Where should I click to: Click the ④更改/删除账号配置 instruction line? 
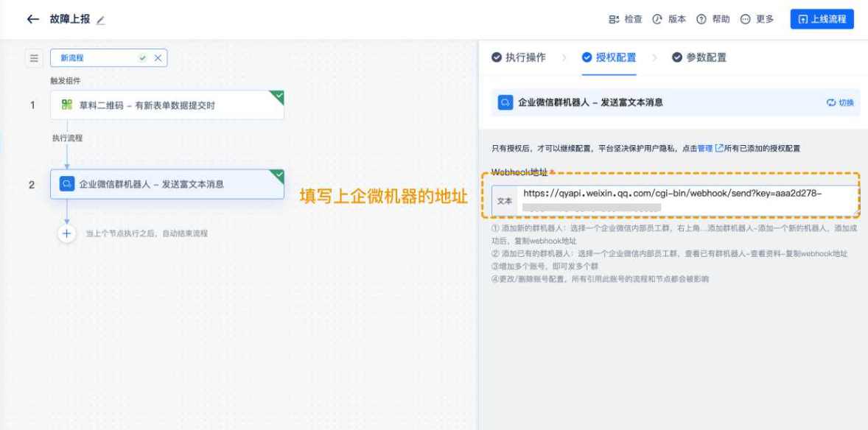600,278
